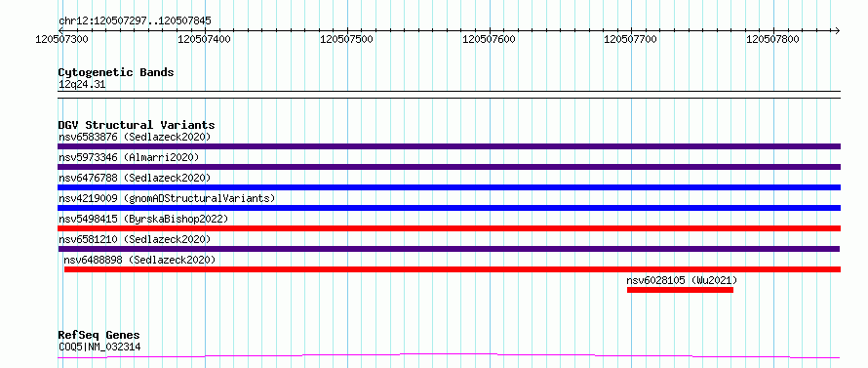Click the purple bar for nsv6581210
Screen dimensions: 868x368
tap(449, 249)
